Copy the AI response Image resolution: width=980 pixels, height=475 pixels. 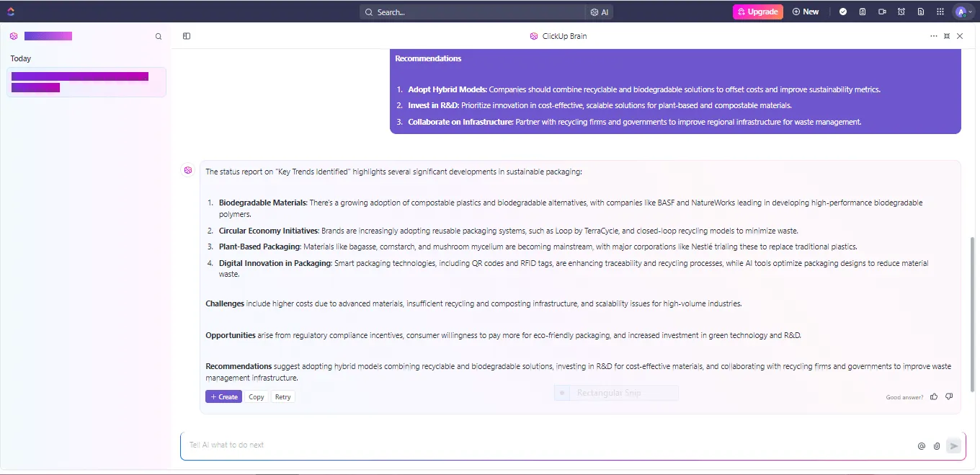click(257, 397)
